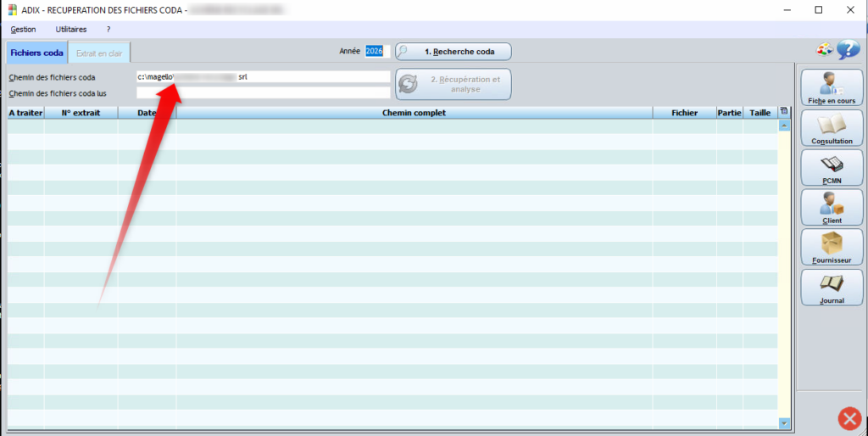
Task: Open the Client records
Action: tap(831, 207)
